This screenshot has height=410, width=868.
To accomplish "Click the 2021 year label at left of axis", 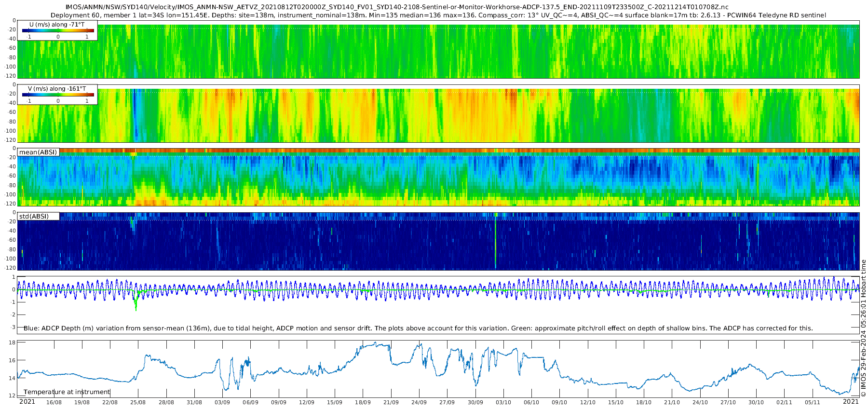I will pyautogui.click(x=27, y=402).
